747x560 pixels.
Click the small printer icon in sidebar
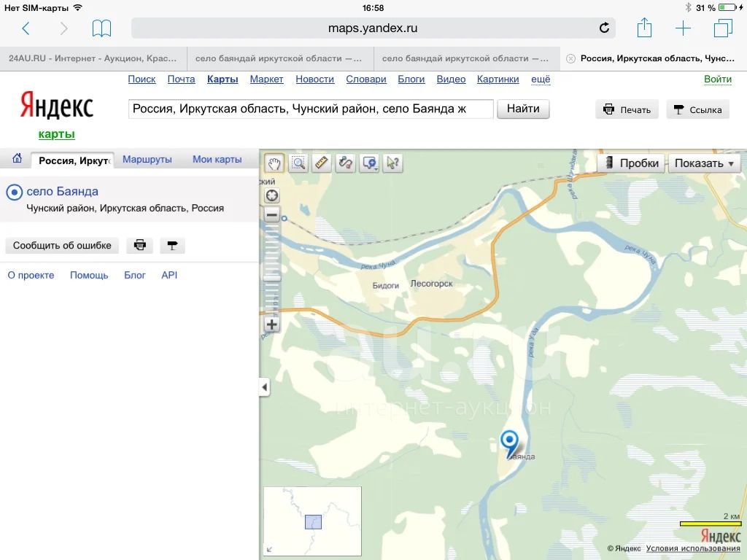coord(139,245)
